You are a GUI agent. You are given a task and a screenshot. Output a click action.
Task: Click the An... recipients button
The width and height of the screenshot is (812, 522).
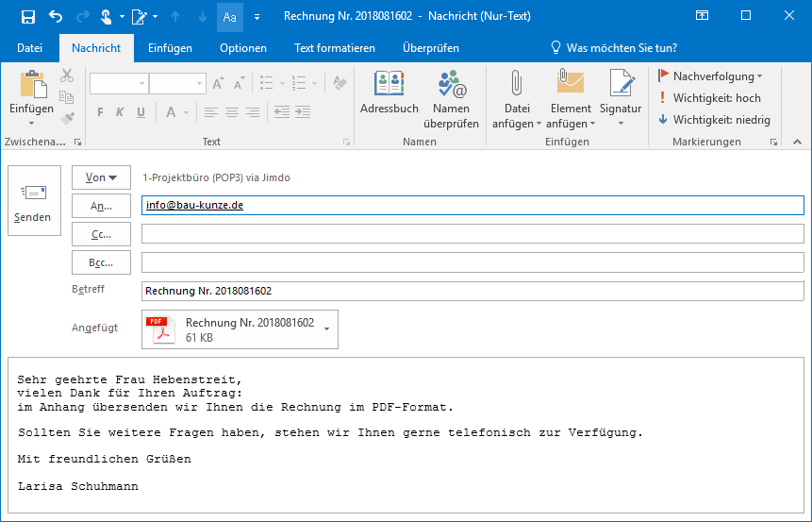(101, 207)
